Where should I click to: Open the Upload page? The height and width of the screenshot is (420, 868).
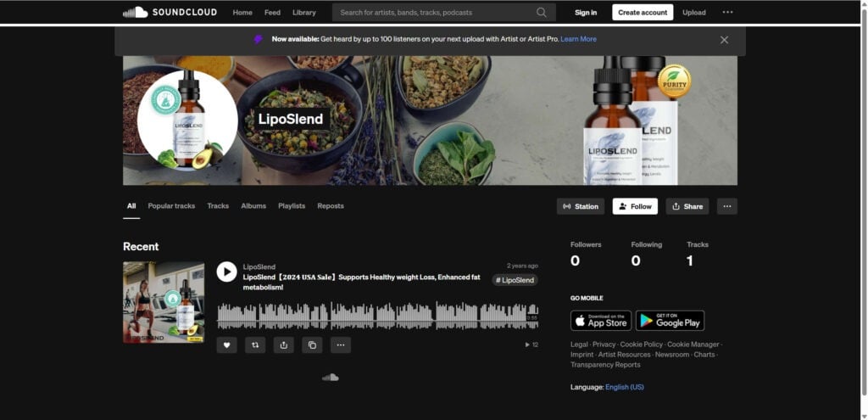pos(693,12)
